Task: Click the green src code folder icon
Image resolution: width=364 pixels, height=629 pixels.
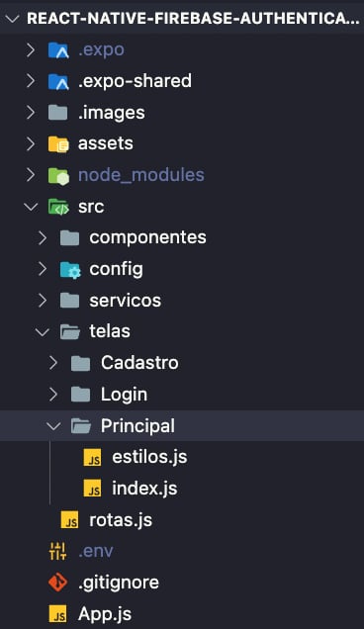Action: 58,207
